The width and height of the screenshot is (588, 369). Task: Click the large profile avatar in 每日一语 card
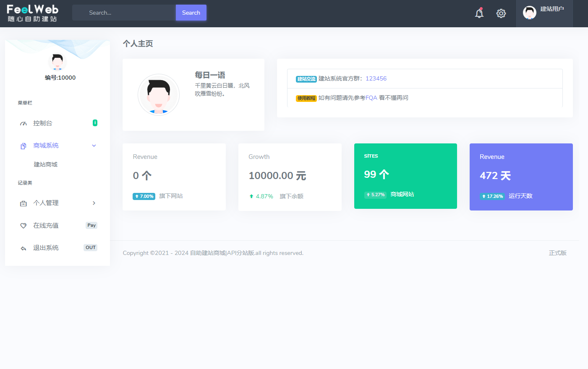(159, 95)
